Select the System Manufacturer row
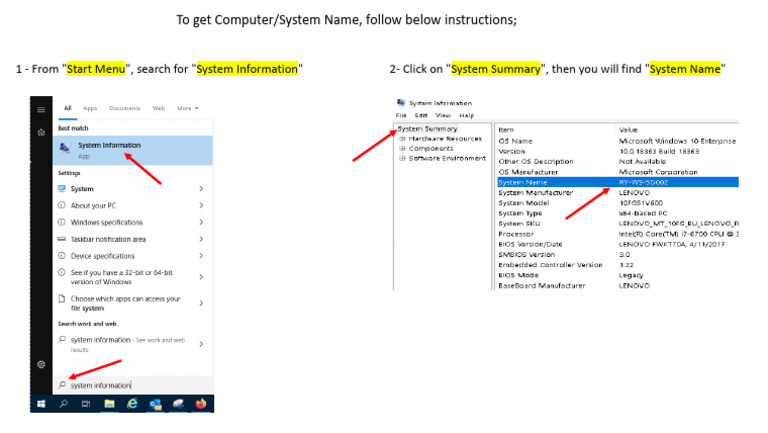768x433 pixels. pos(618,192)
